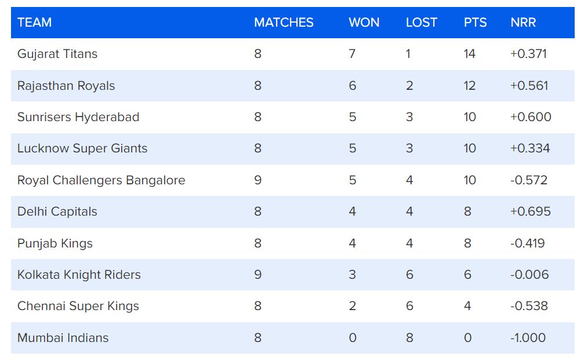The image size is (588, 364).
Task: Select Kolkata Knight Riders team name
Action: [79, 275]
